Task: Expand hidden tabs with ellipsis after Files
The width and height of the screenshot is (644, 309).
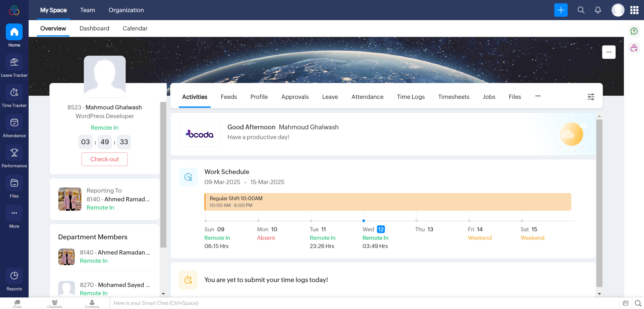Action: coord(538,96)
